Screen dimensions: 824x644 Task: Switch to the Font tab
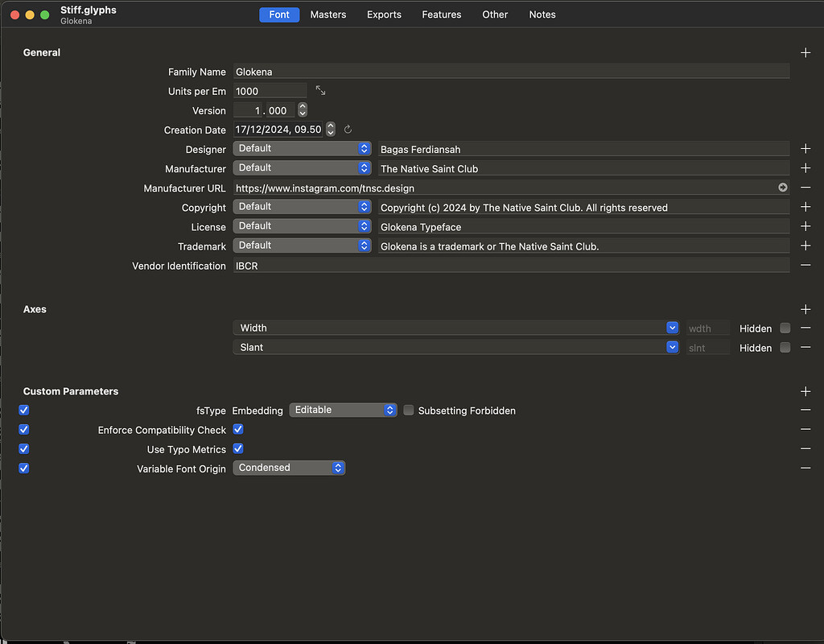pos(279,14)
